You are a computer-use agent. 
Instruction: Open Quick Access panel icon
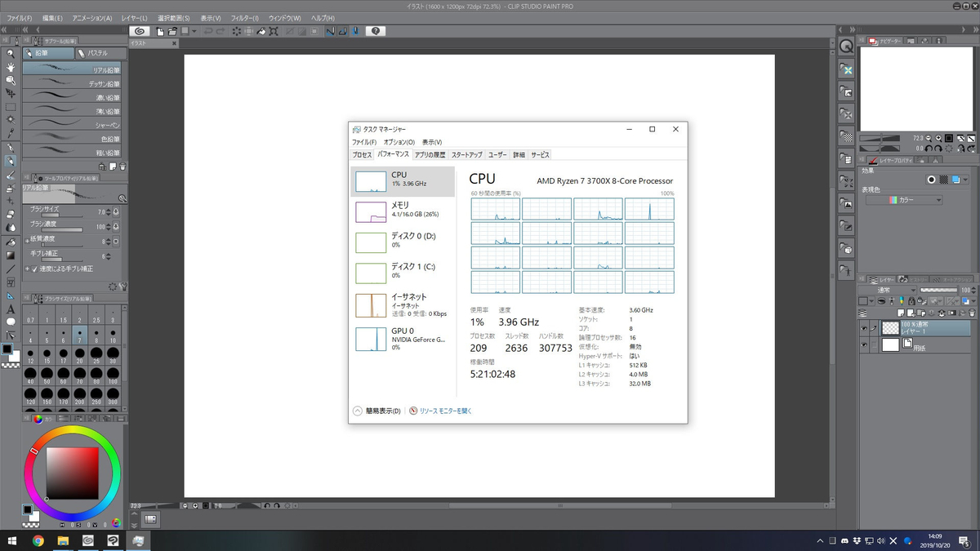pyautogui.click(x=847, y=47)
